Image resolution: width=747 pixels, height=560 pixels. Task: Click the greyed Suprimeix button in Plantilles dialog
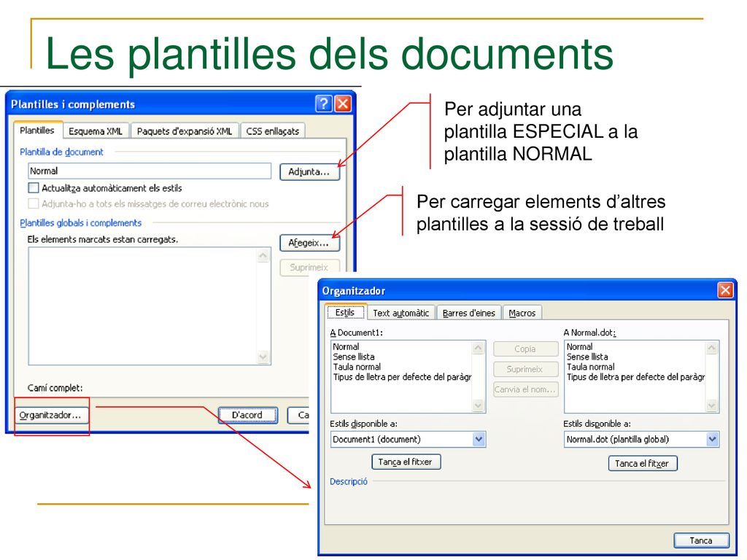coord(309,267)
